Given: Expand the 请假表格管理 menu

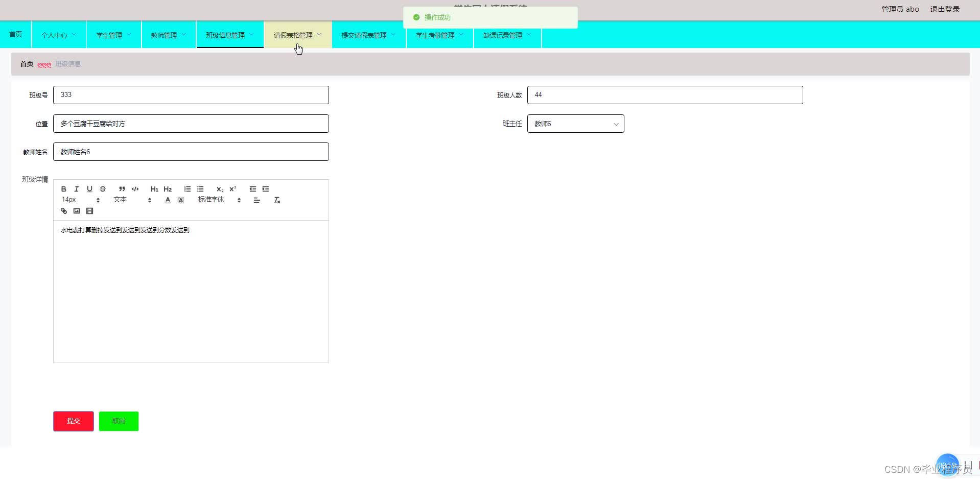Looking at the screenshot, I should 298,35.
